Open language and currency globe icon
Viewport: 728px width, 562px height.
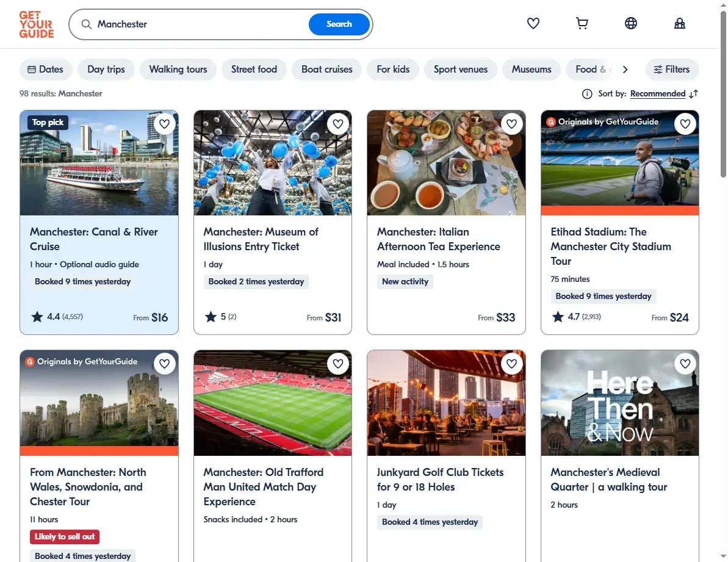click(630, 23)
